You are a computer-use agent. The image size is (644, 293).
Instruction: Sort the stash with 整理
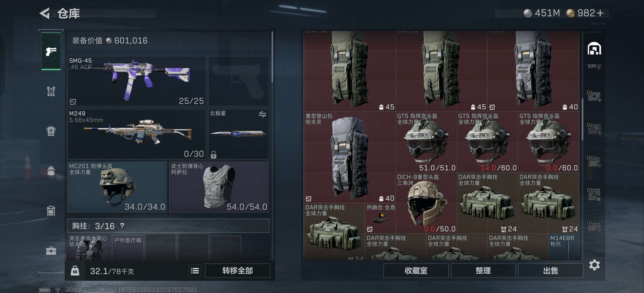coord(483,271)
